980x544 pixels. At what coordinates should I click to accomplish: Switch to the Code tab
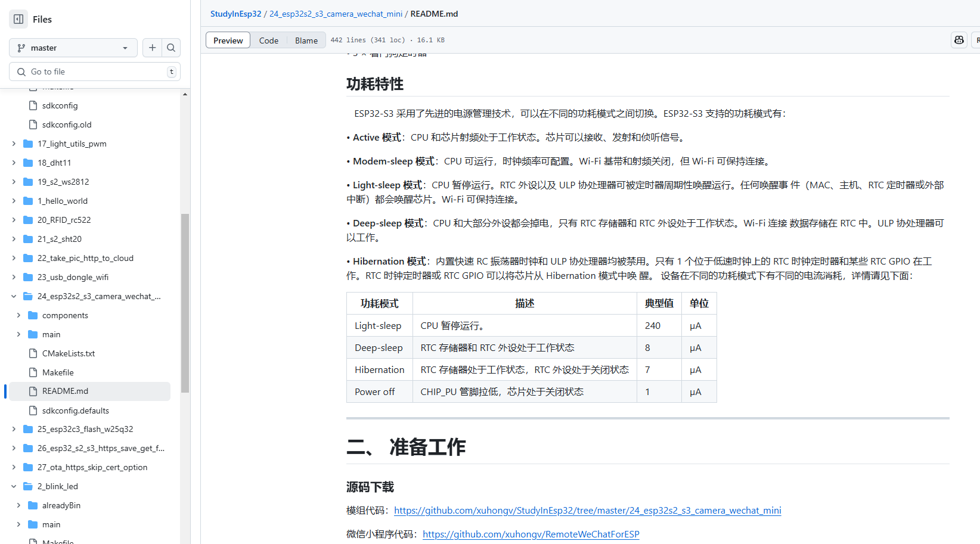click(269, 41)
